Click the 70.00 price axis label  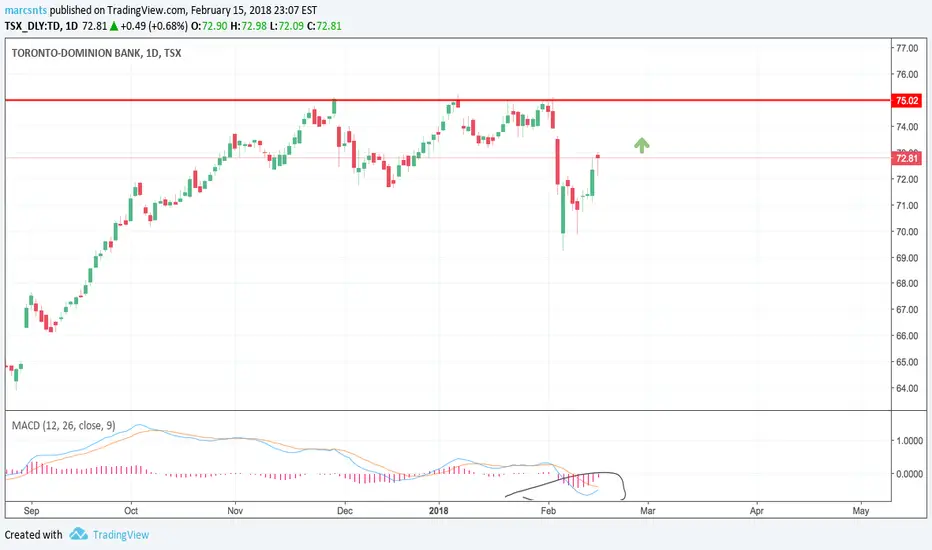coord(907,231)
